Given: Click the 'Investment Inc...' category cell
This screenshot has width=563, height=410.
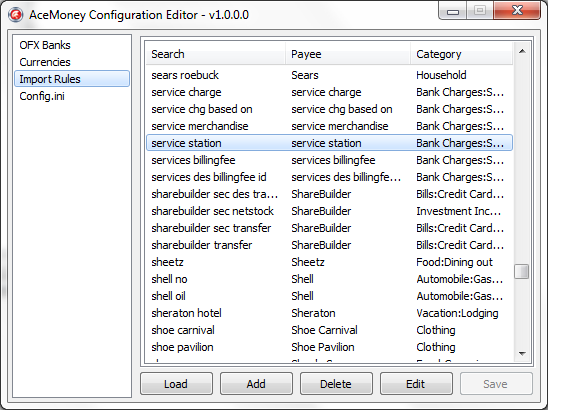Looking at the screenshot, I should coord(459,211).
